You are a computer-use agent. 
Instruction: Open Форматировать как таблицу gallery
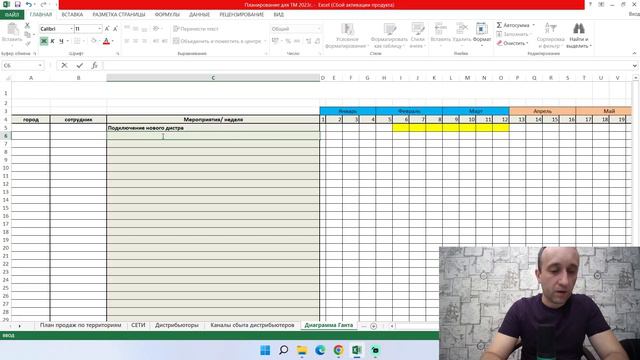click(x=389, y=36)
